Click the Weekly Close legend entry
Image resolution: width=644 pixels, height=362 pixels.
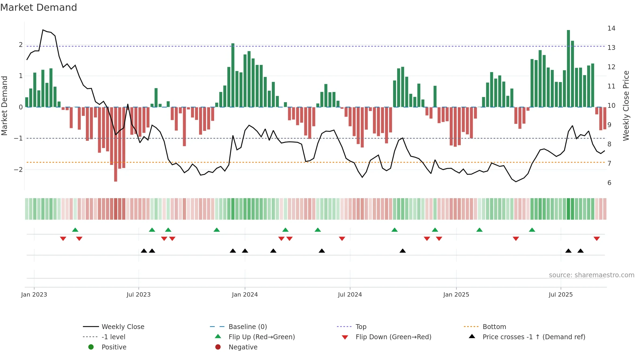click(114, 327)
